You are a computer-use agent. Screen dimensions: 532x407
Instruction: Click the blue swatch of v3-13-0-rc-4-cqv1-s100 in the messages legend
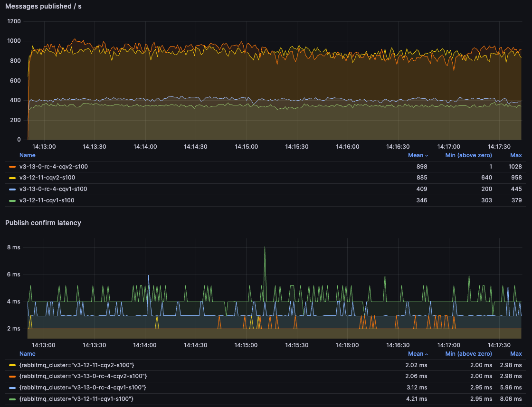(x=12, y=189)
